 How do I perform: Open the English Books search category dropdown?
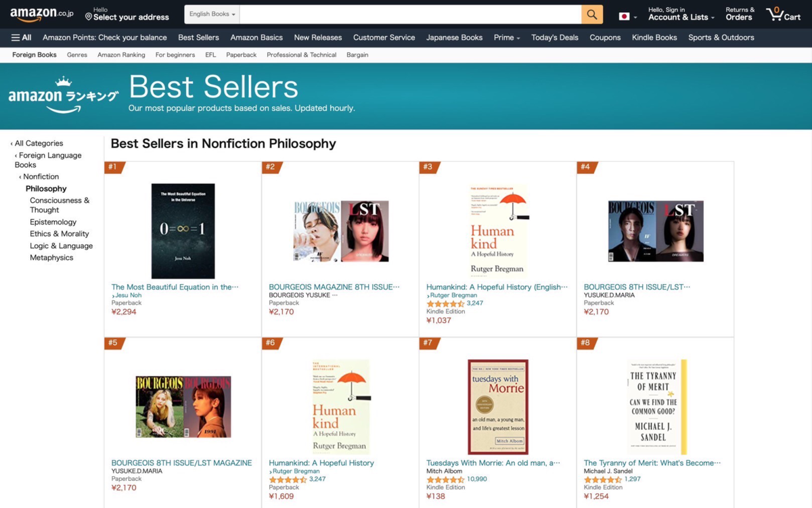click(x=212, y=14)
